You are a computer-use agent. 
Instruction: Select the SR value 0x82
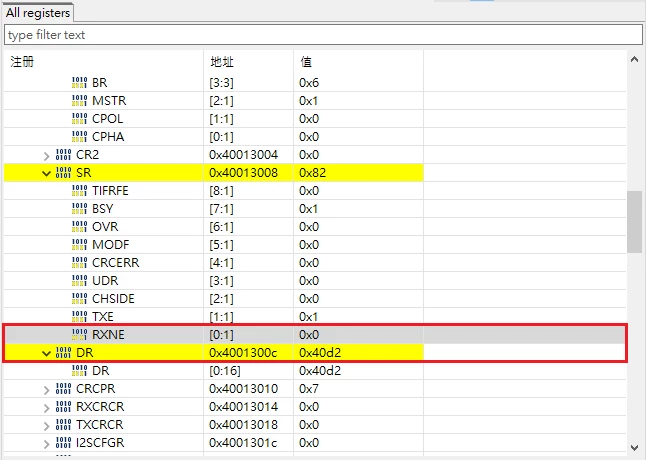pos(312,173)
